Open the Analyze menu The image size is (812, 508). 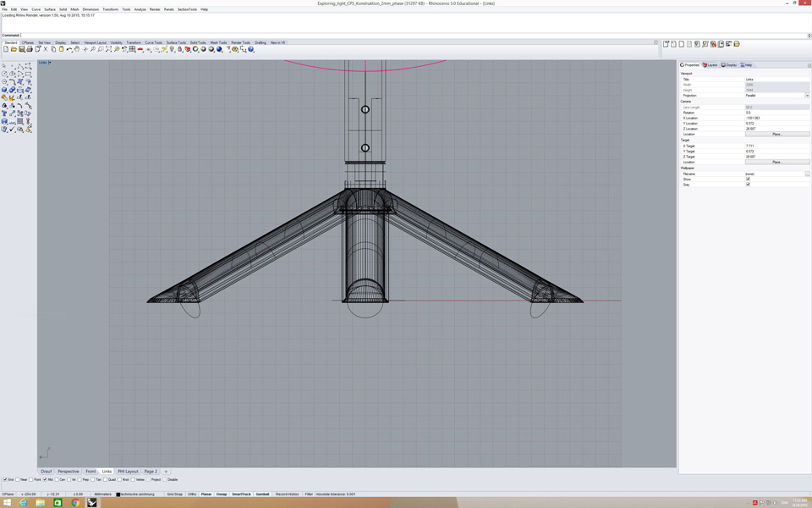click(140, 9)
